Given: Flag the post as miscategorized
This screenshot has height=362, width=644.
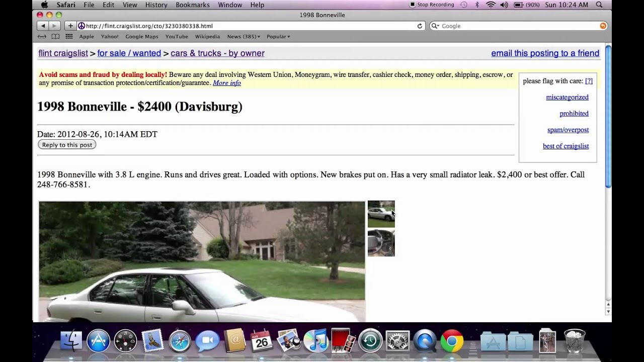Looking at the screenshot, I should tap(567, 98).
